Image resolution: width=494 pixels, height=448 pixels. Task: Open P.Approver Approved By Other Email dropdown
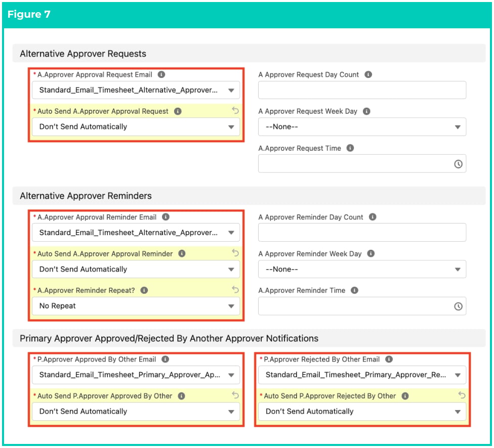136,375
